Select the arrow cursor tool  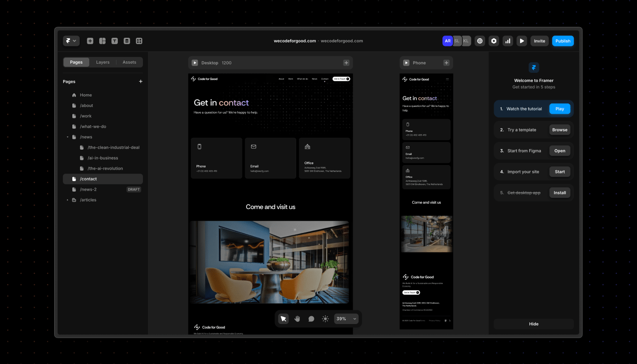pos(283,319)
